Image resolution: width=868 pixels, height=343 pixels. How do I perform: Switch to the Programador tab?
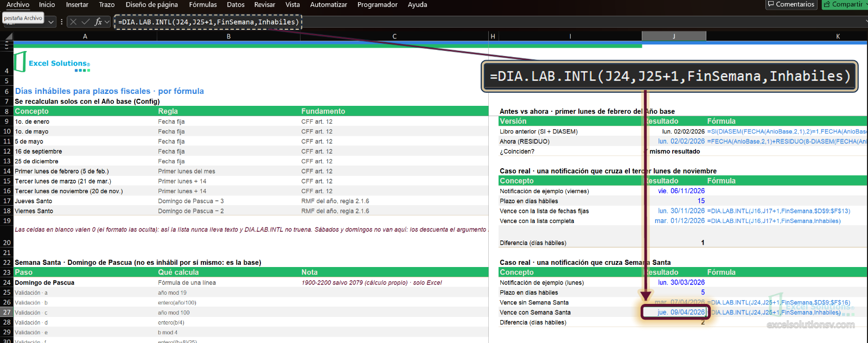(378, 4)
